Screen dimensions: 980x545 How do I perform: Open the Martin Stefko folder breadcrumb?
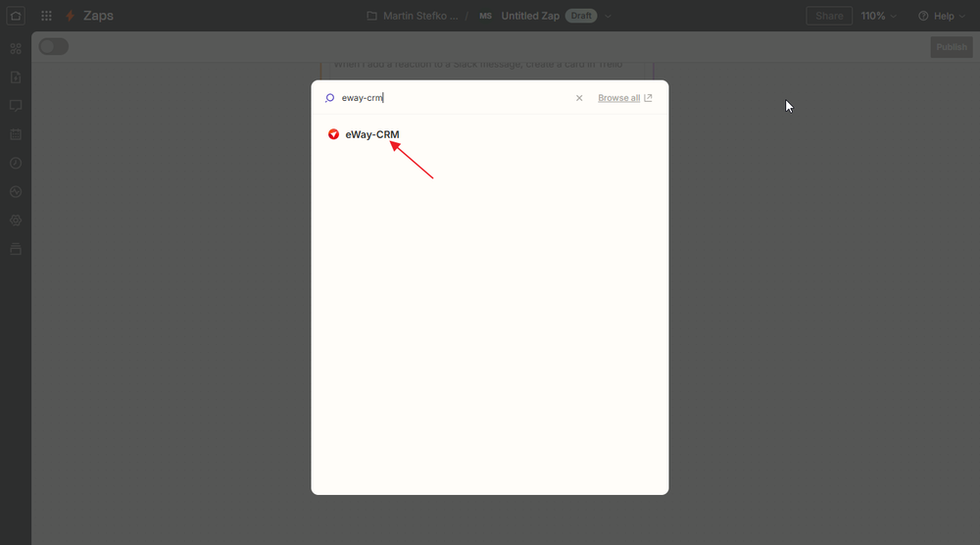click(x=420, y=16)
